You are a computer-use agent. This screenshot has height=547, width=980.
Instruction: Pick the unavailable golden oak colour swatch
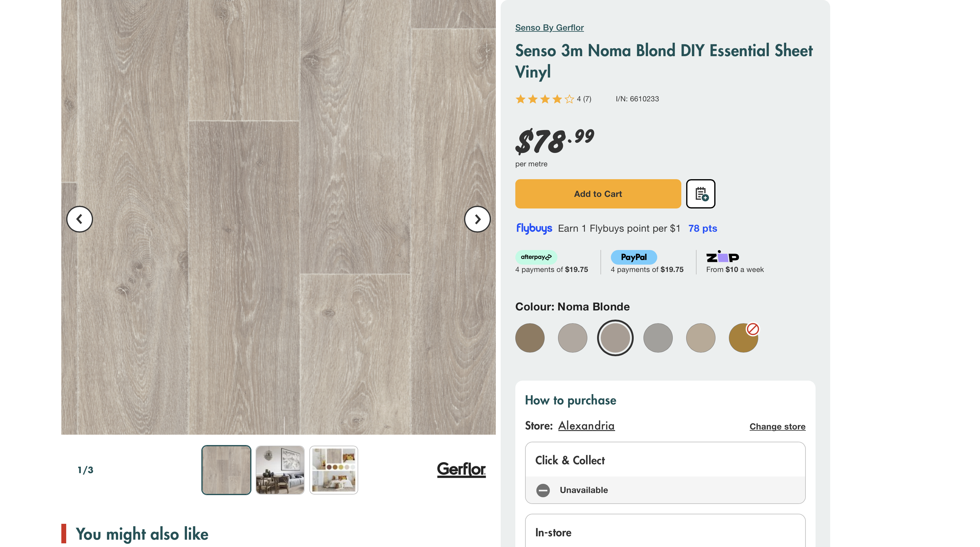(743, 338)
